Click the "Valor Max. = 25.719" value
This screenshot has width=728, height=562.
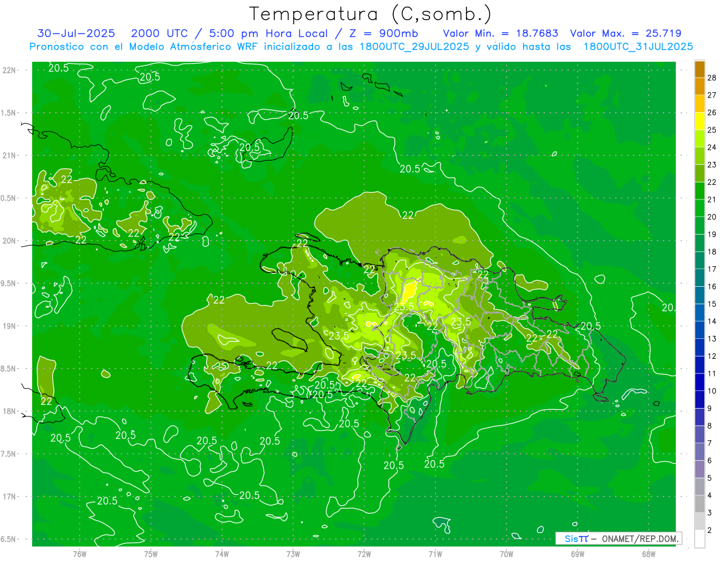[626, 33]
